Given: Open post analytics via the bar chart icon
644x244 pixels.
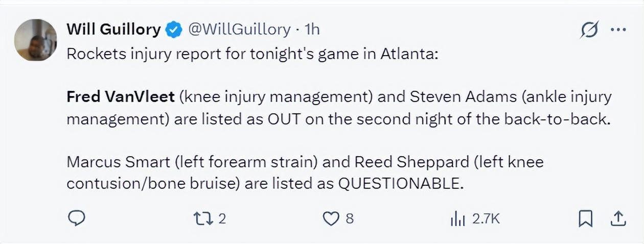Looking at the screenshot, I should pos(457,219).
